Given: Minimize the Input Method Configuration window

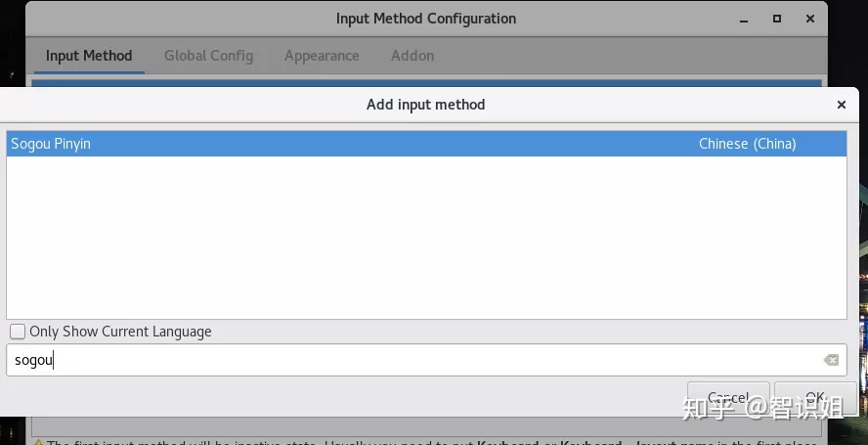Looking at the screenshot, I should 744,20.
